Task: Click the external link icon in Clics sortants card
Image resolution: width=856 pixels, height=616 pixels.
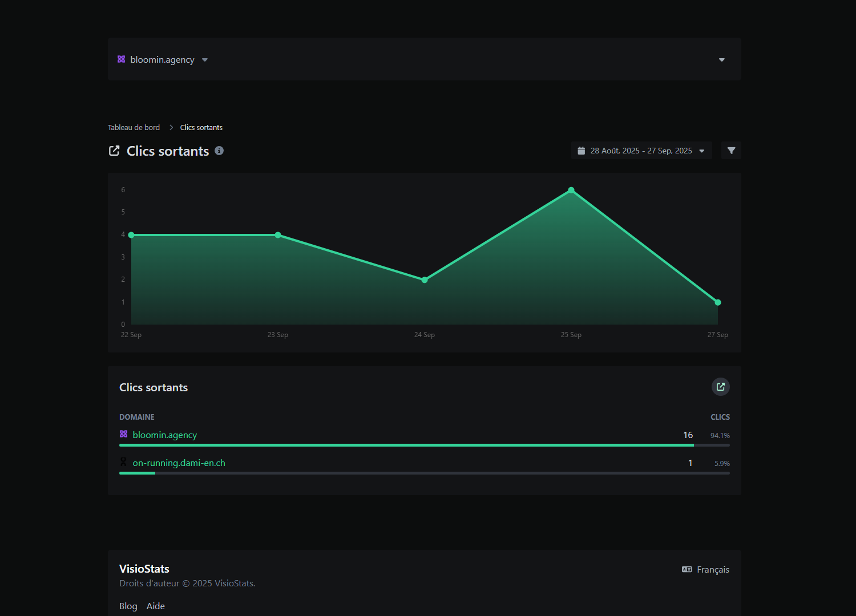Action: click(721, 387)
